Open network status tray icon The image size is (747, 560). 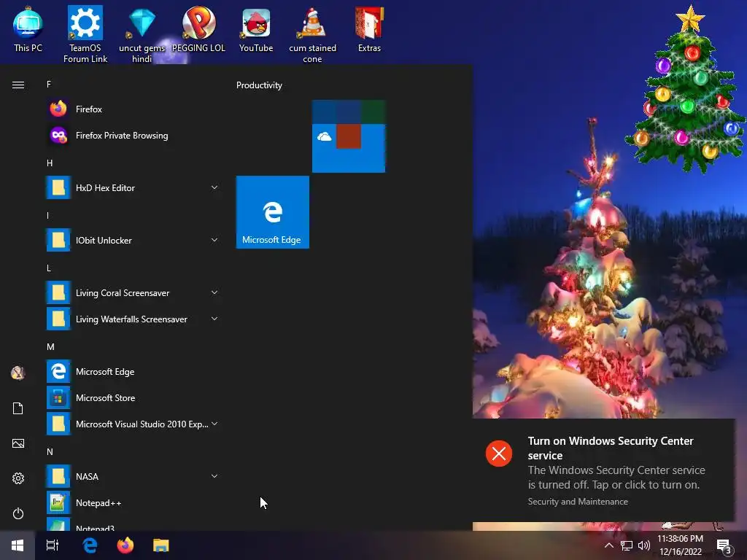[627, 545]
